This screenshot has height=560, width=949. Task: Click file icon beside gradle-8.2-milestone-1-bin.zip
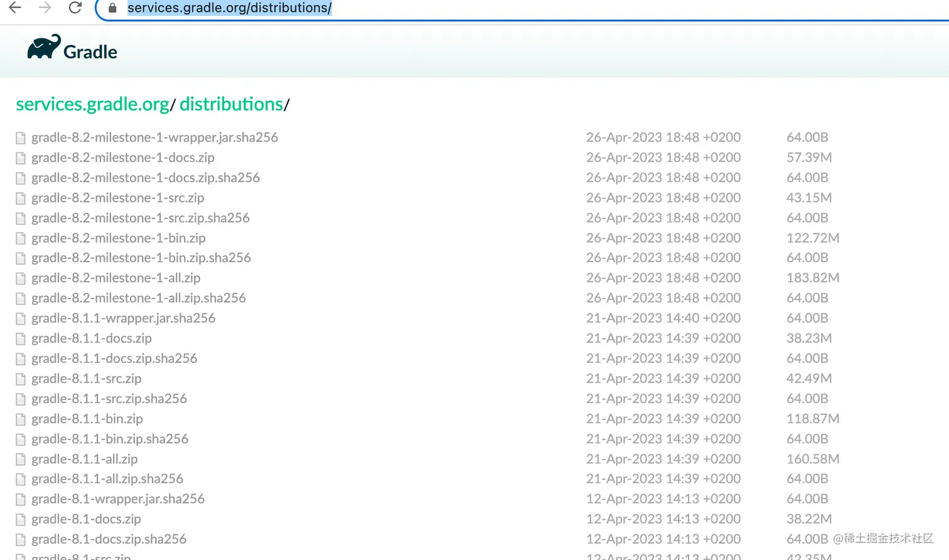pos(21,238)
